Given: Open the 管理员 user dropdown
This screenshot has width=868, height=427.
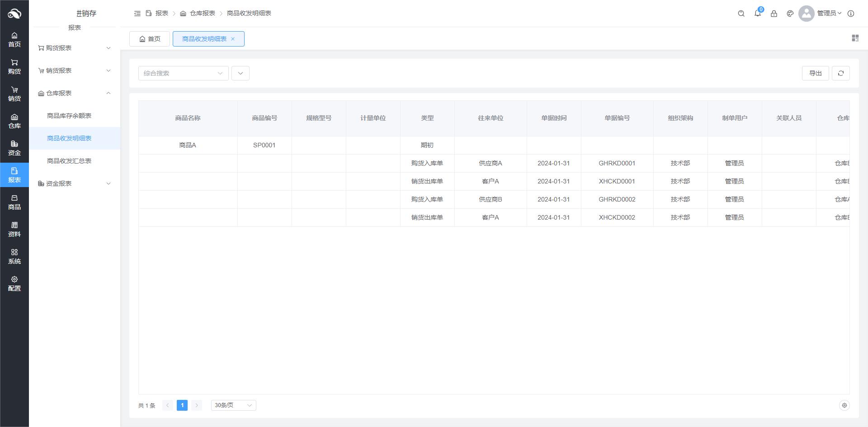Looking at the screenshot, I should coord(829,14).
